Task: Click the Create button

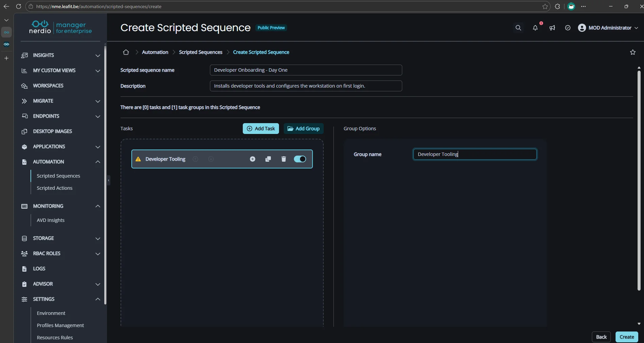Action: click(x=626, y=337)
